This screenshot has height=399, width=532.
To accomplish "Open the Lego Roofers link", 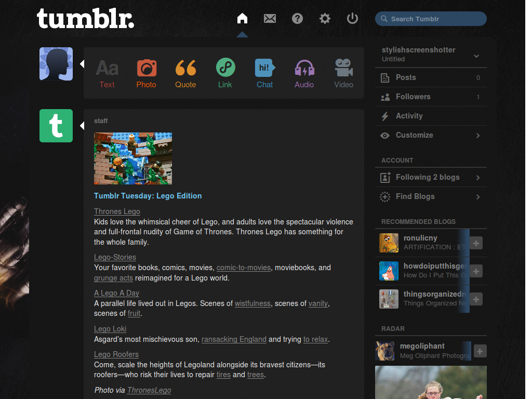I will click(x=116, y=354).
